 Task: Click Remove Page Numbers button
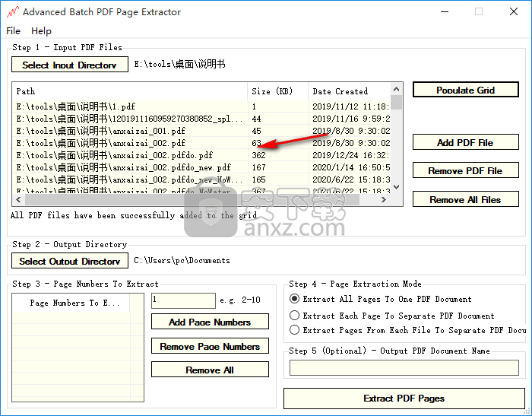(x=210, y=346)
